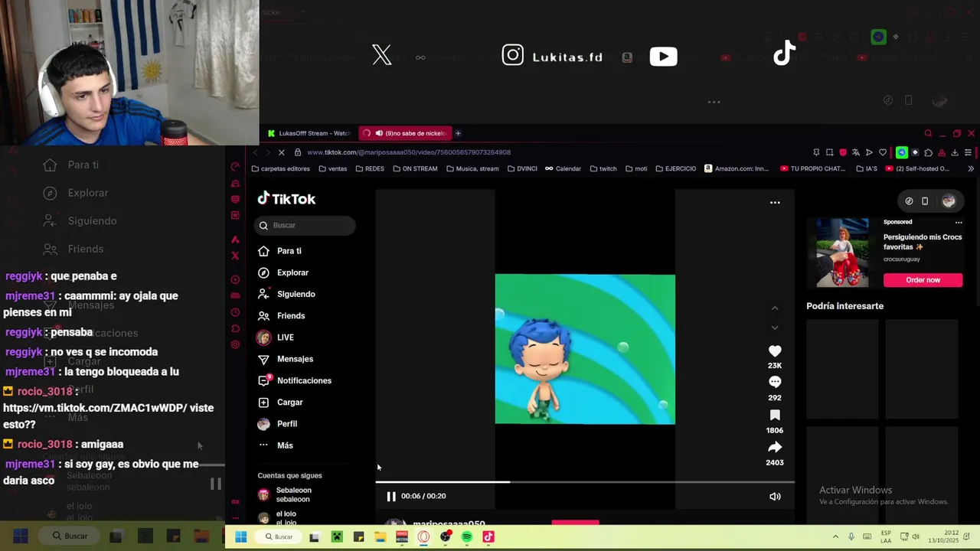Open the el ioio followed account
The image size is (980, 551).
pyautogui.click(x=277, y=518)
